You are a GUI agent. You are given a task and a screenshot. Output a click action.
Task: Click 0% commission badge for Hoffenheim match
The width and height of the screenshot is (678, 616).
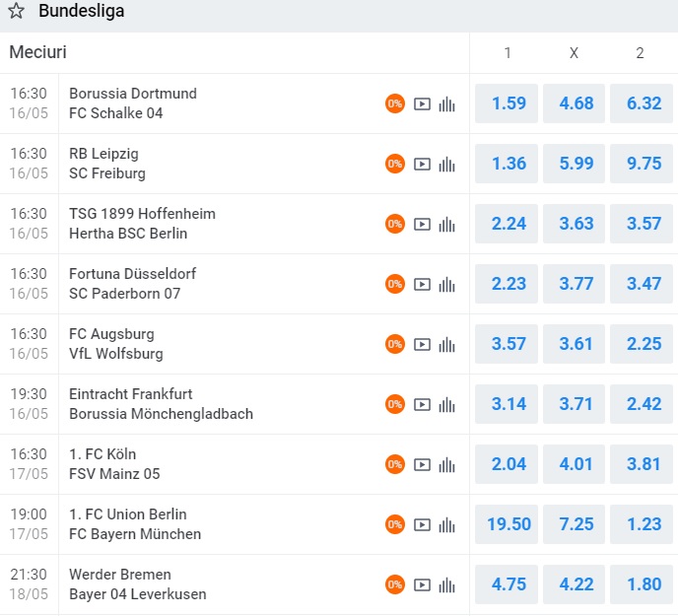coord(395,224)
